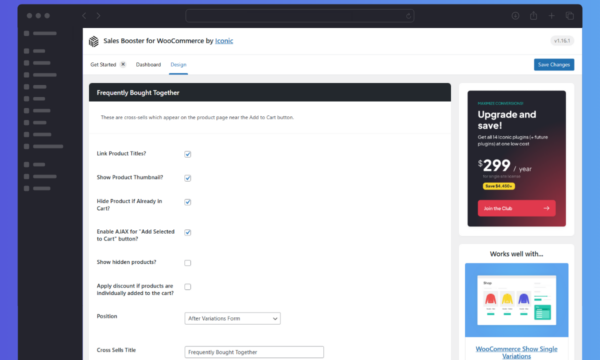
Task: Click the Save Changes button
Action: [x=554, y=65]
